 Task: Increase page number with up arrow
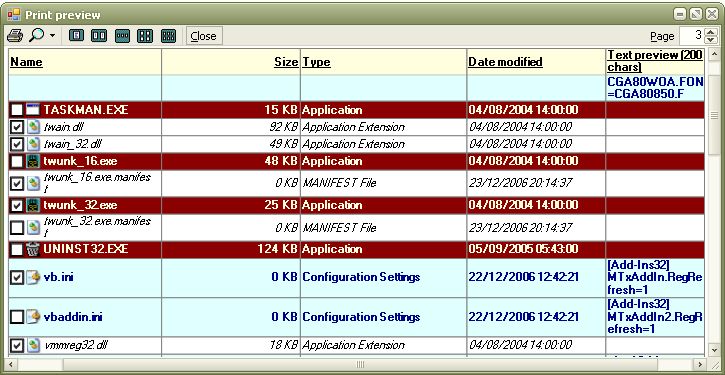[712, 31]
